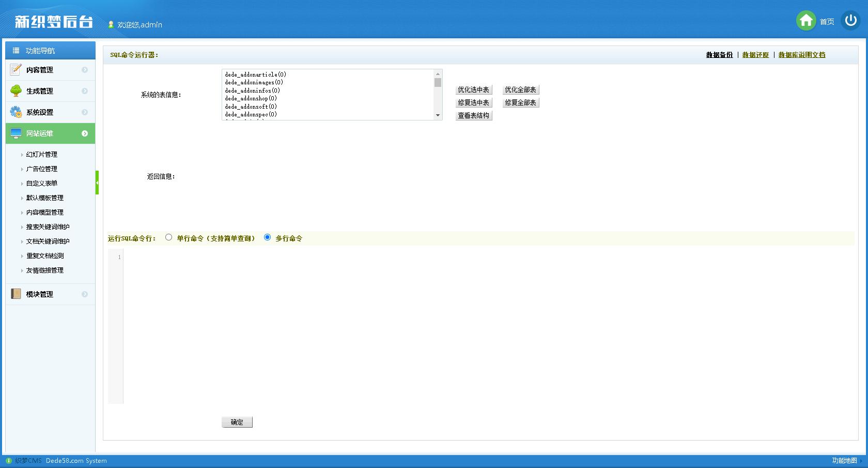Expand the 生成管理 menu chevron

tap(85, 90)
